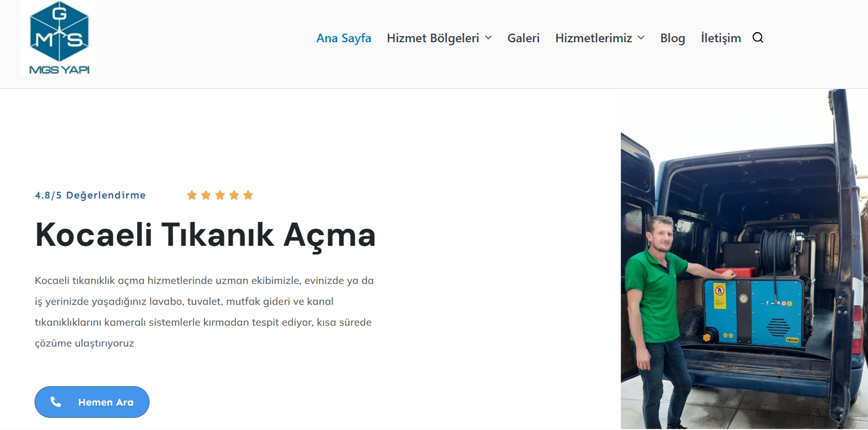The width and height of the screenshot is (868, 430).
Task: Click the MGS Yapı logo
Action: [59, 37]
